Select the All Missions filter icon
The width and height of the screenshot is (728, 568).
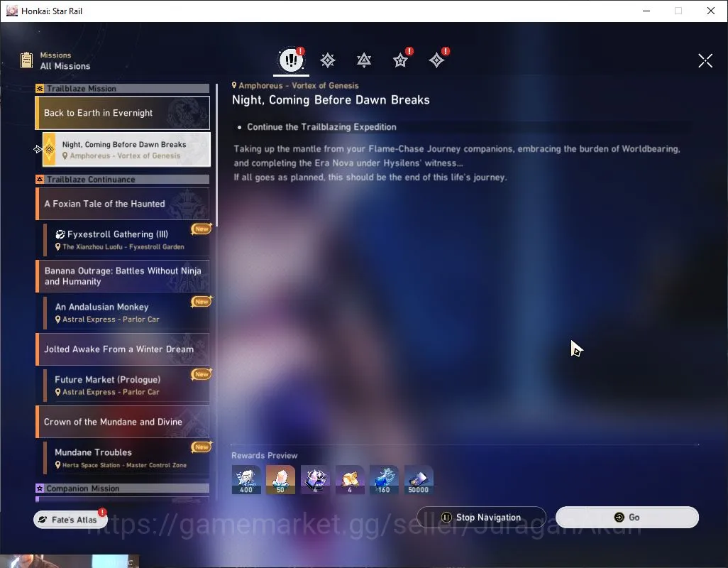coord(291,60)
